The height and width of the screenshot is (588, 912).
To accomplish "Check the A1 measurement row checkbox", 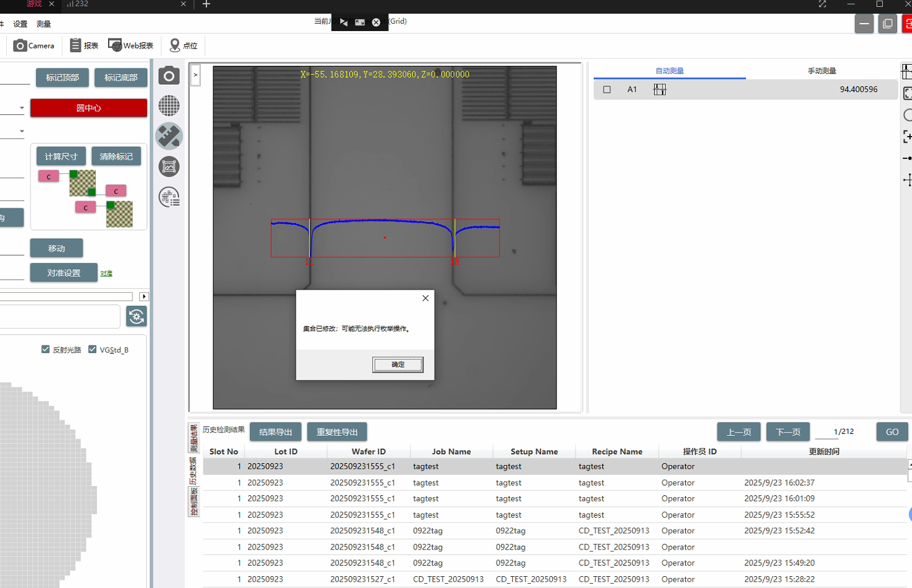I will pos(607,90).
